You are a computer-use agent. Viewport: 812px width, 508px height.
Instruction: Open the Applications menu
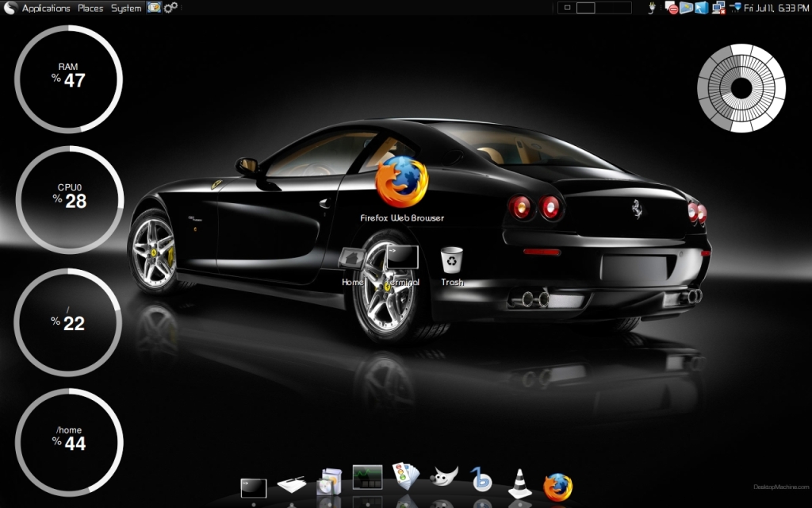point(45,8)
